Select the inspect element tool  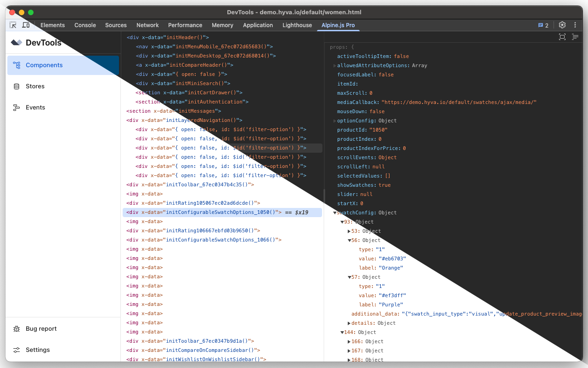coord(13,25)
